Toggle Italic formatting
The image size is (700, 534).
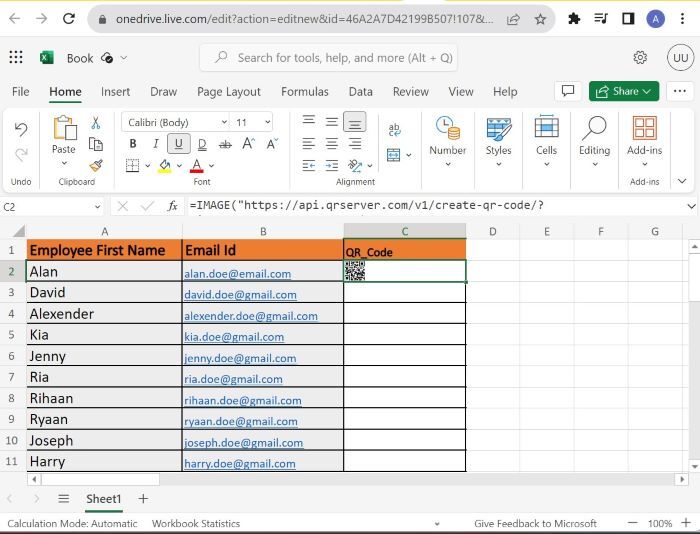pyautogui.click(x=155, y=144)
